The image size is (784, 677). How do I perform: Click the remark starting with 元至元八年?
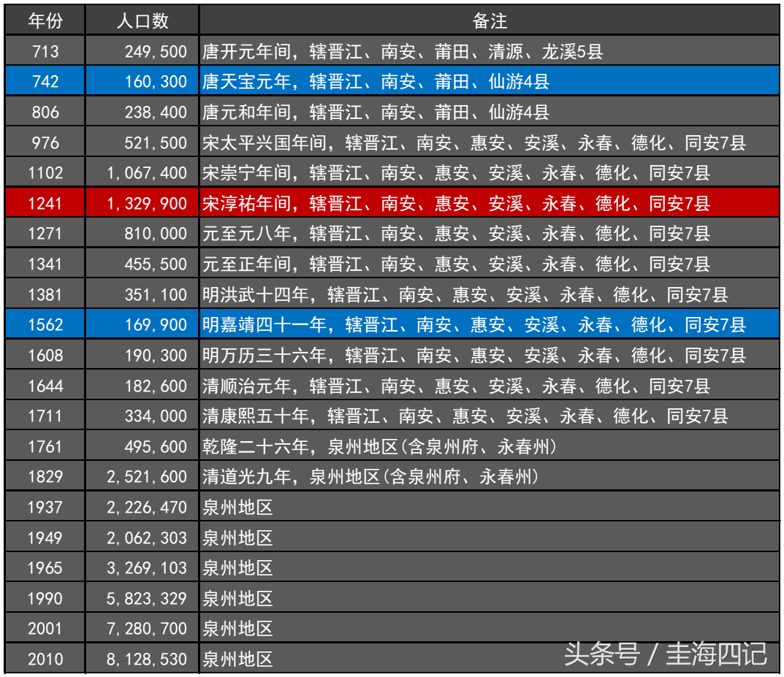pyautogui.click(x=456, y=233)
